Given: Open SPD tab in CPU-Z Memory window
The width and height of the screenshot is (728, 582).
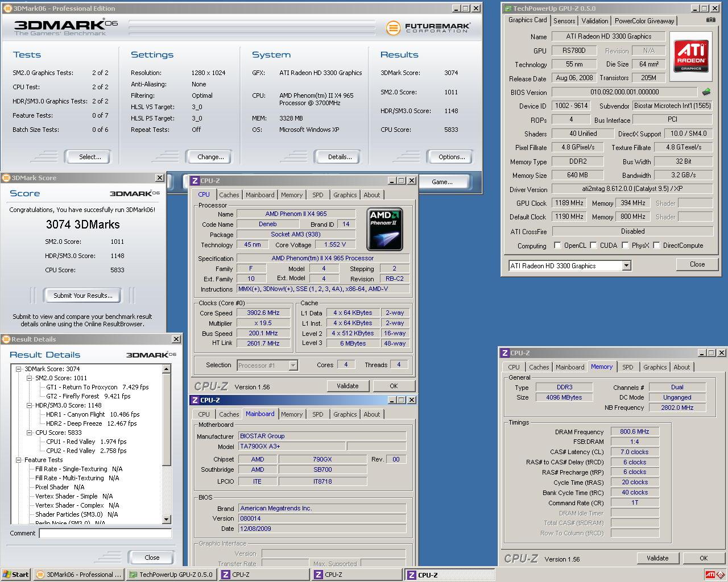Looking at the screenshot, I should click(628, 367).
